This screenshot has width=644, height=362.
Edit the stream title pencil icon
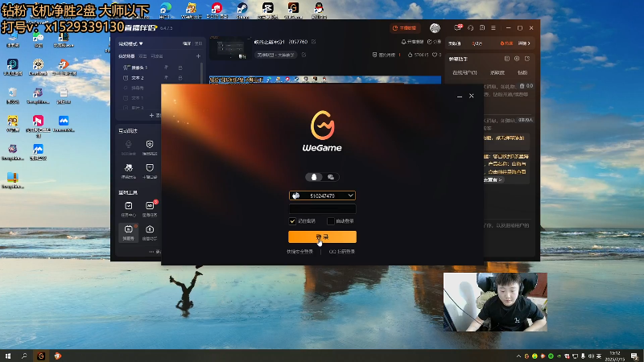tap(314, 42)
